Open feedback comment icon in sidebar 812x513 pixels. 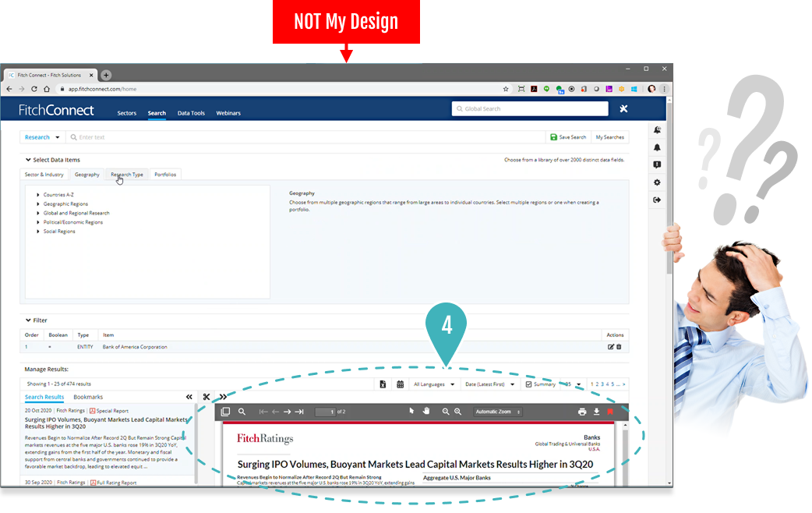[657, 165]
